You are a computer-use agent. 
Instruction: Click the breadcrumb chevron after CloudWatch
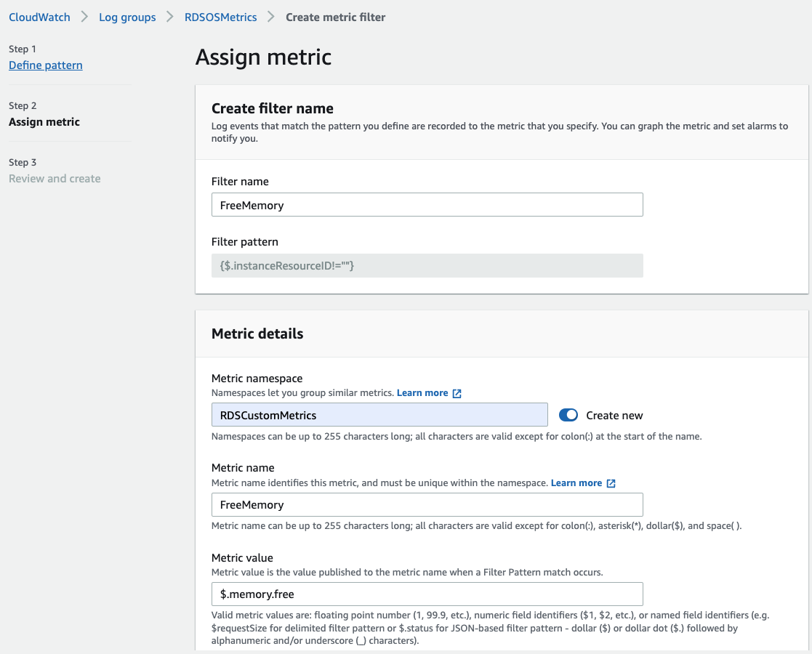[x=85, y=17]
